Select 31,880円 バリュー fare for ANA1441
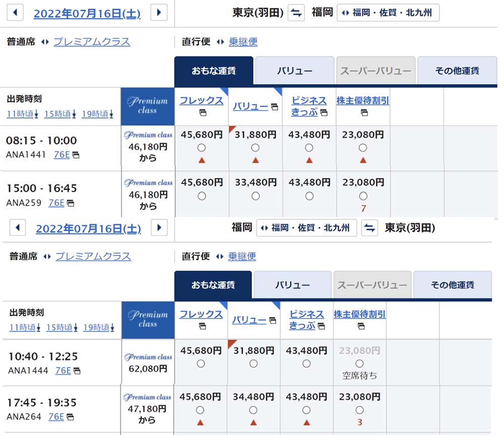This screenshot has height=435, width=504. tap(255, 148)
